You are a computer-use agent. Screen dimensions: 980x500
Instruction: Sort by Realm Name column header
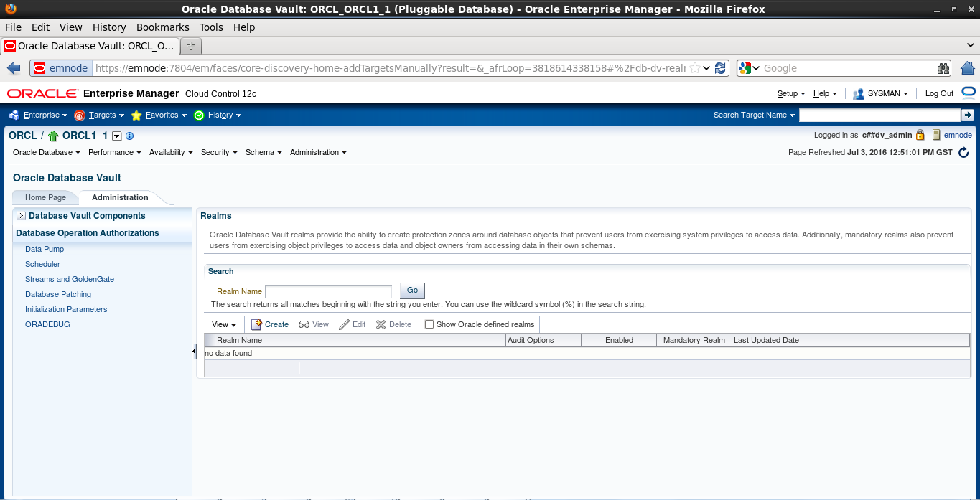(360, 340)
